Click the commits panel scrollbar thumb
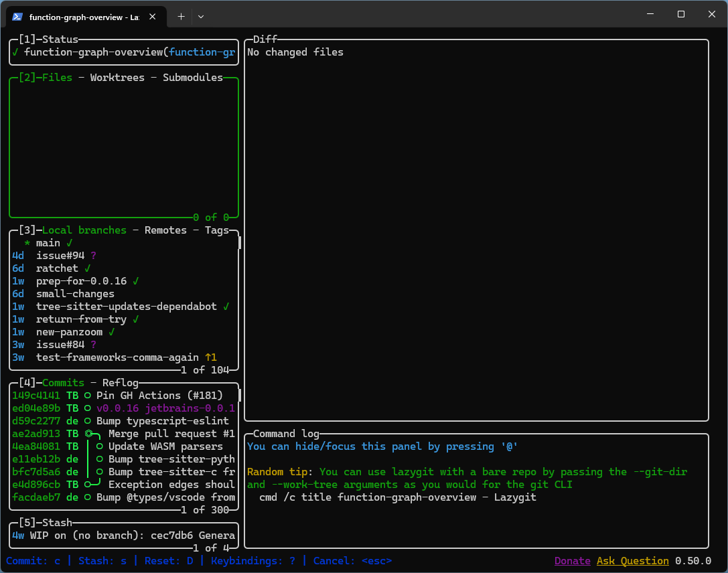 click(x=240, y=396)
